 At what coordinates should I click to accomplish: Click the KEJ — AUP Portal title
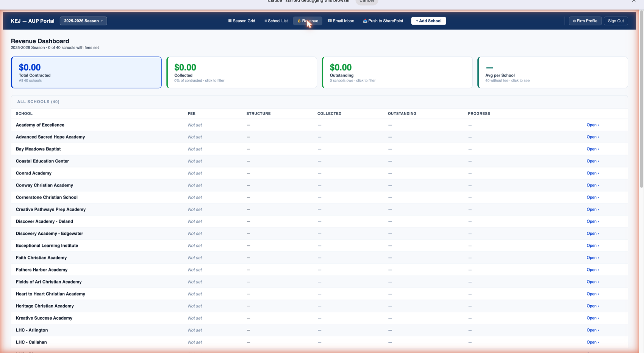(33, 21)
